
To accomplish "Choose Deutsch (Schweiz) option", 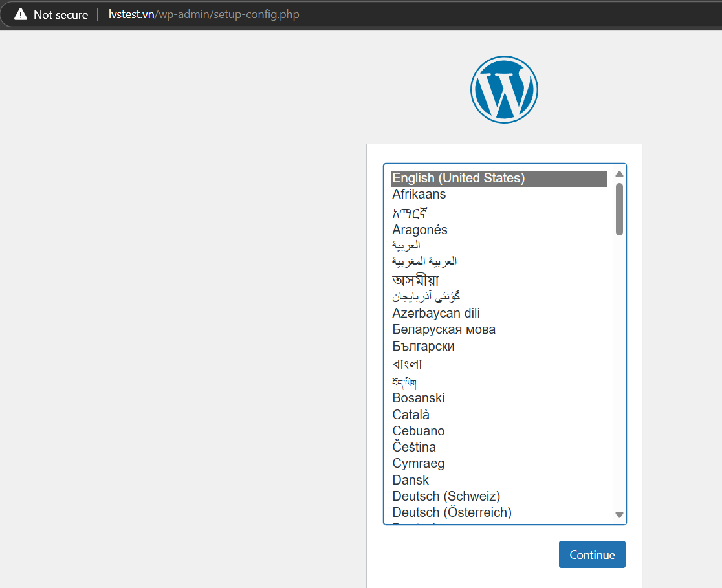I will [x=499, y=496].
